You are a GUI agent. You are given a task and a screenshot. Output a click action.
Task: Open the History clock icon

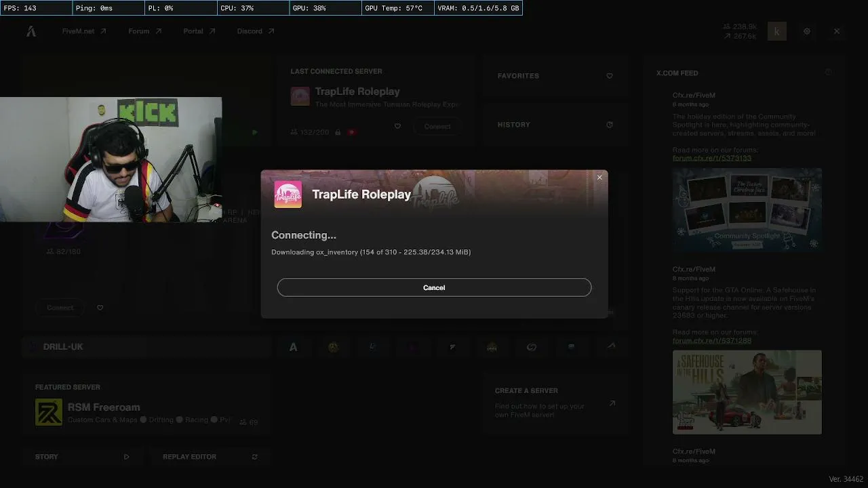click(x=610, y=125)
